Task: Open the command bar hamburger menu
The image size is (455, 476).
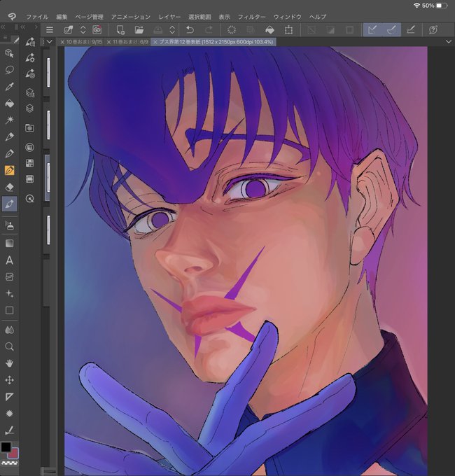Action: 50,29
